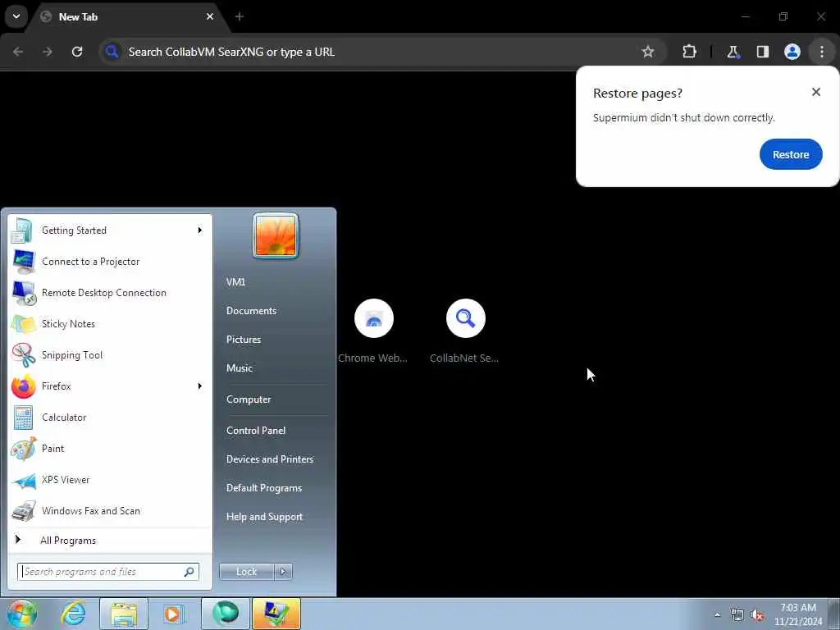Click the user account flower picture
The width and height of the screenshot is (840, 630).
(x=276, y=235)
